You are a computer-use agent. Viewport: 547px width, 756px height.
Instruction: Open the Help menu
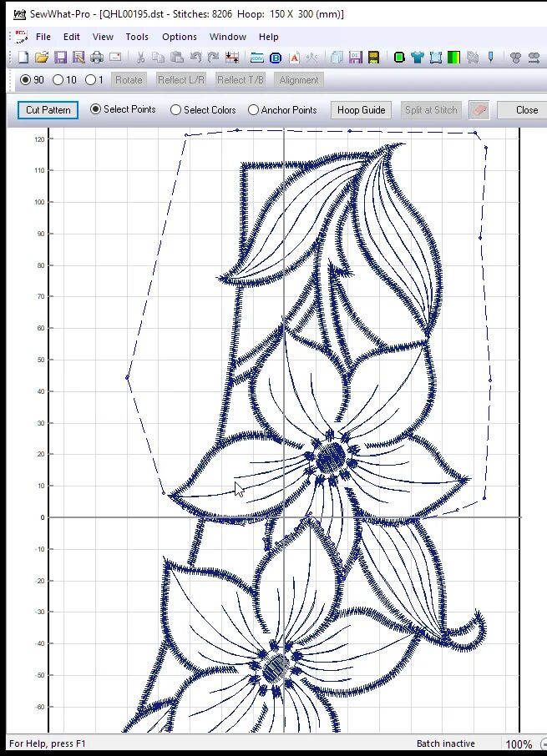coord(269,37)
